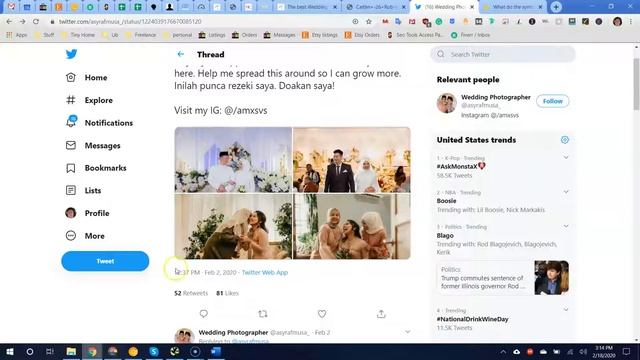Open Wedding Photographer profile under Relevant people
Image resolution: width=640 pixels, height=360 pixels.
(x=496, y=97)
